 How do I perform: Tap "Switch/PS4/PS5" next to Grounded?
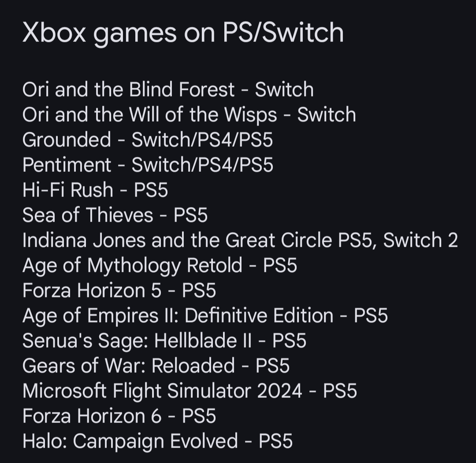pos(202,140)
